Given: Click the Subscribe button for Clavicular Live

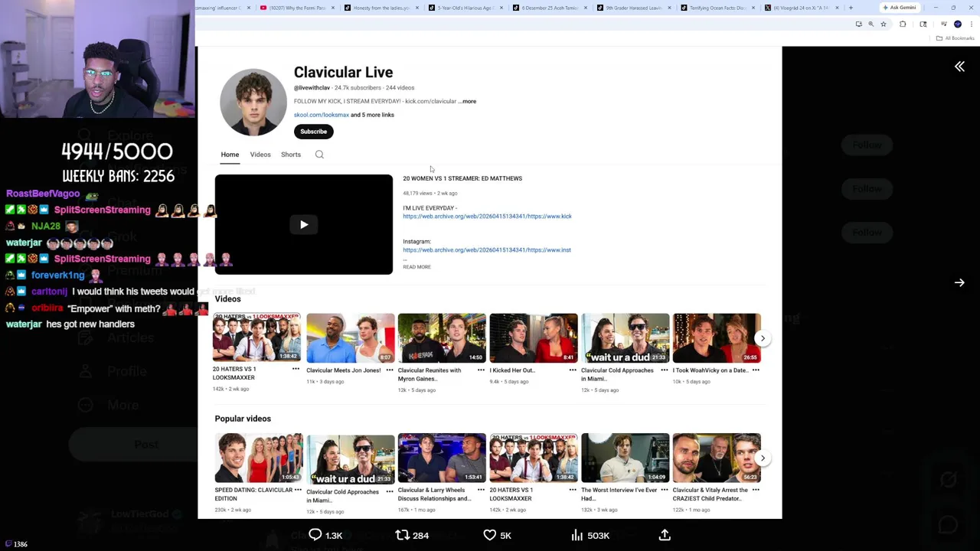Looking at the screenshot, I should click(313, 132).
